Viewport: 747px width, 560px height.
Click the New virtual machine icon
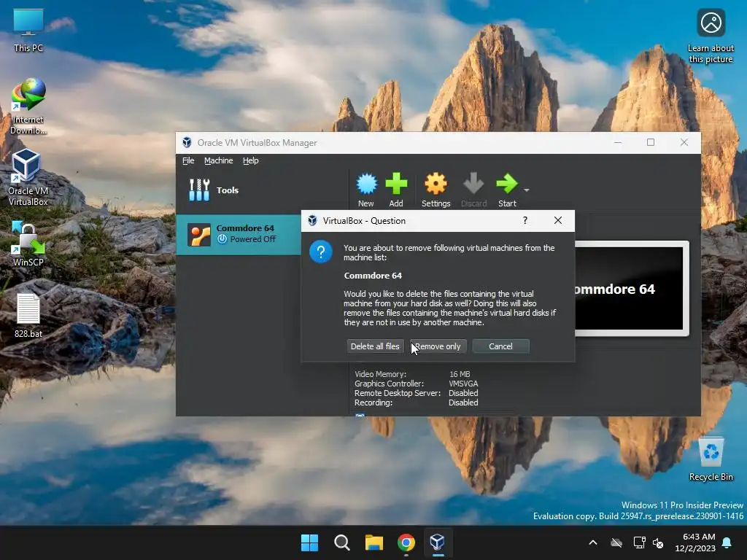pyautogui.click(x=366, y=184)
